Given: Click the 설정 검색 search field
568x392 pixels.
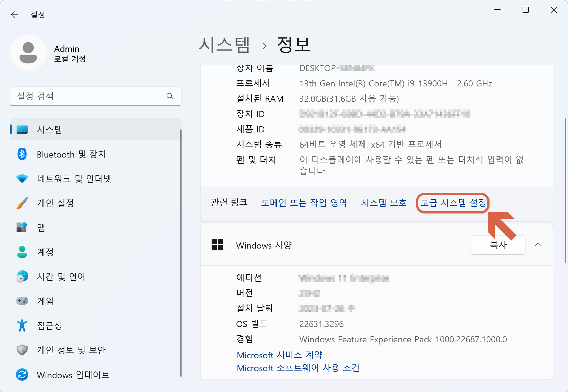Looking at the screenshot, I should pos(96,96).
